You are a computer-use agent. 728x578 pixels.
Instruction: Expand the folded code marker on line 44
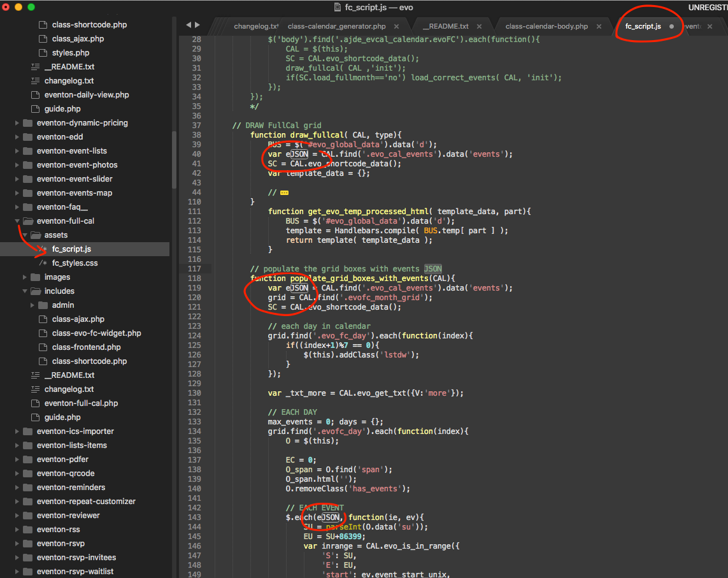pyautogui.click(x=284, y=192)
